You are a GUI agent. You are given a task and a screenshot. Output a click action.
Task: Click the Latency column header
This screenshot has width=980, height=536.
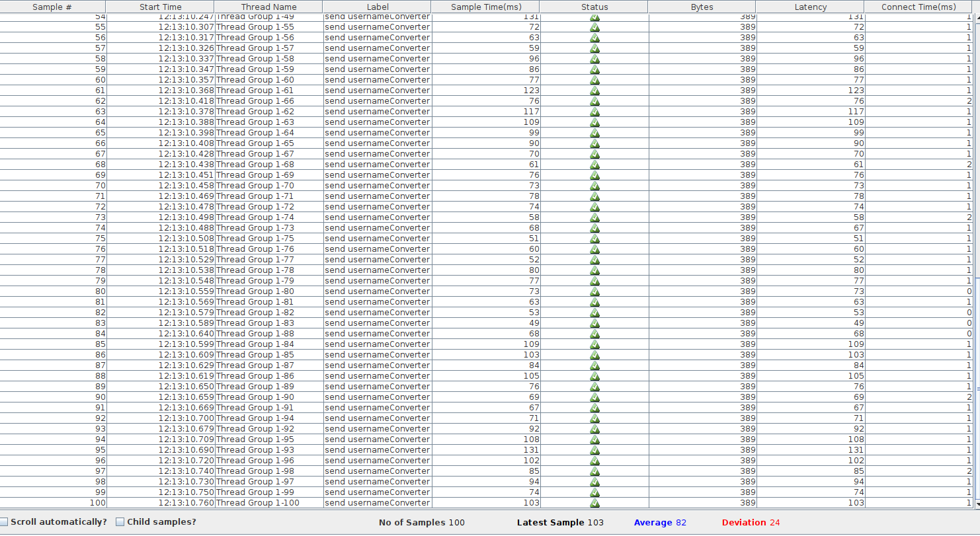[810, 7]
